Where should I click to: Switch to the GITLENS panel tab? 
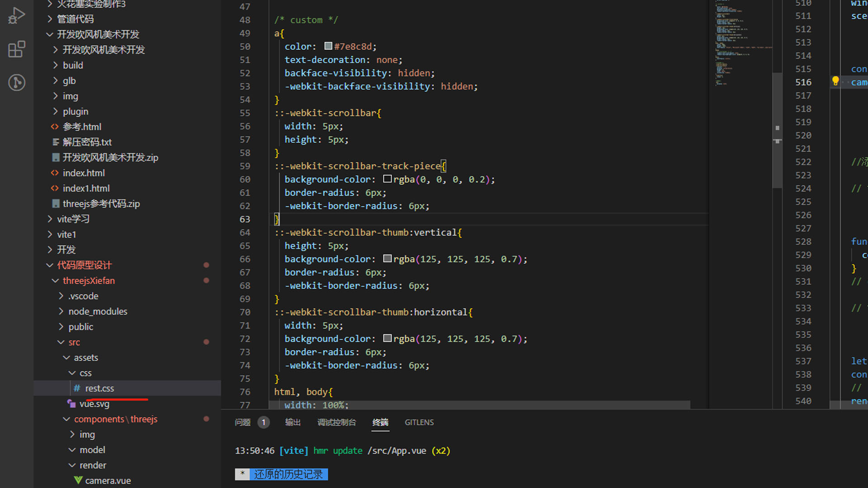coord(419,422)
